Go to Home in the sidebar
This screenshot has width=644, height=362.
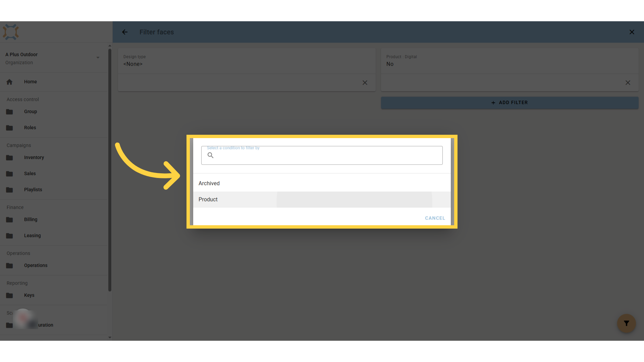coord(54,82)
